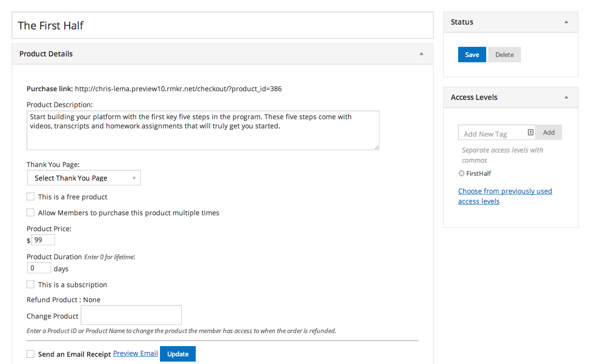Open the Preview Email link
Image resolution: width=593 pixels, height=364 pixels.
point(135,353)
